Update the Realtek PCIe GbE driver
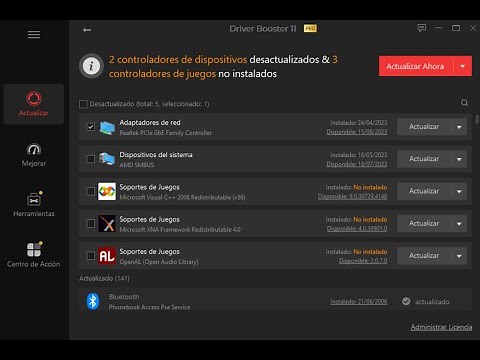The image size is (480, 360). (x=424, y=127)
